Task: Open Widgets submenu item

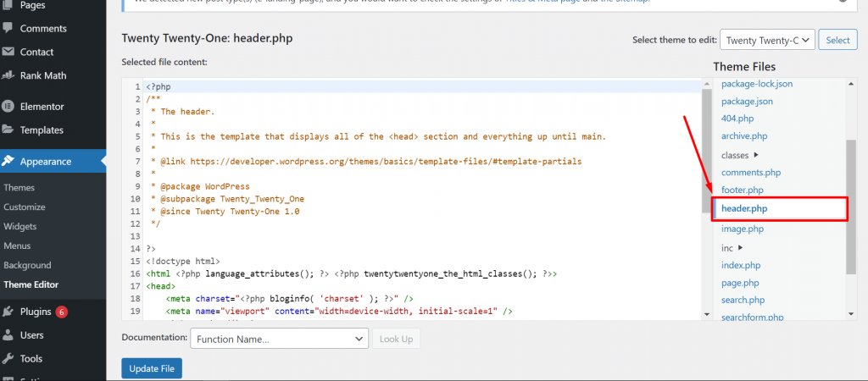Action: tap(20, 226)
